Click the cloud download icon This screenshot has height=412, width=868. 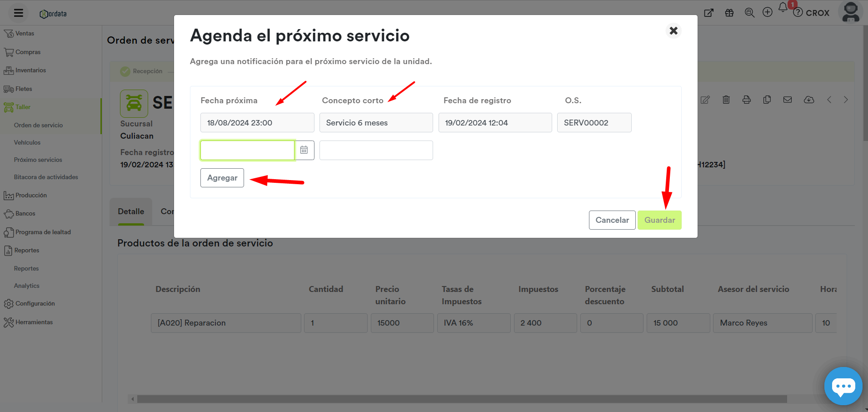coord(808,100)
